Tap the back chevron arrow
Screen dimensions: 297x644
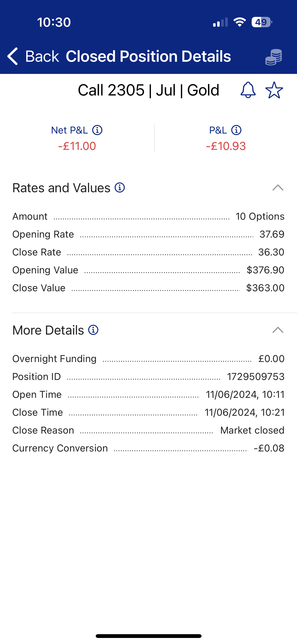tap(13, 56)
